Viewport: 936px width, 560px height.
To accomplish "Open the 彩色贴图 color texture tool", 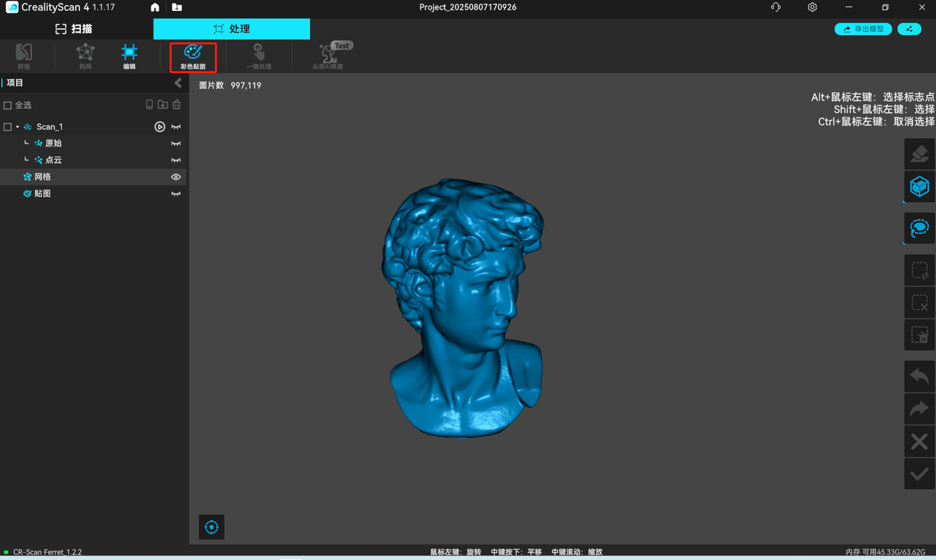I will click(193, 56).
